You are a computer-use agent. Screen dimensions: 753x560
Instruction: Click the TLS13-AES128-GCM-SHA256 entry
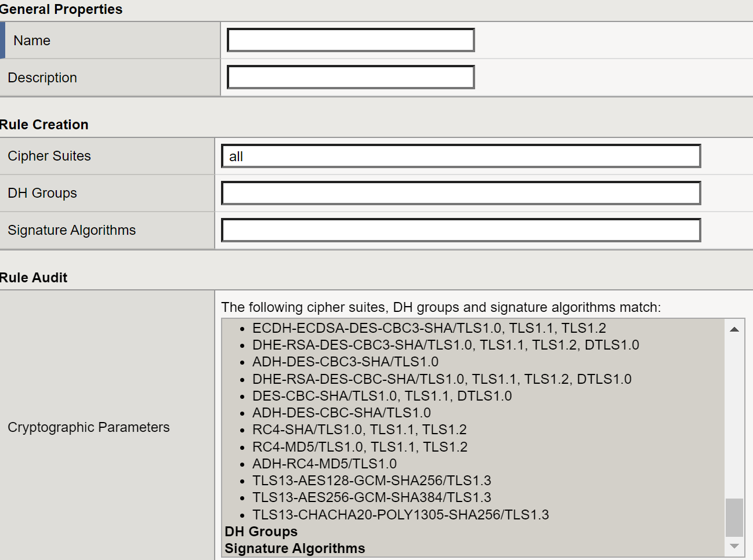371,481
